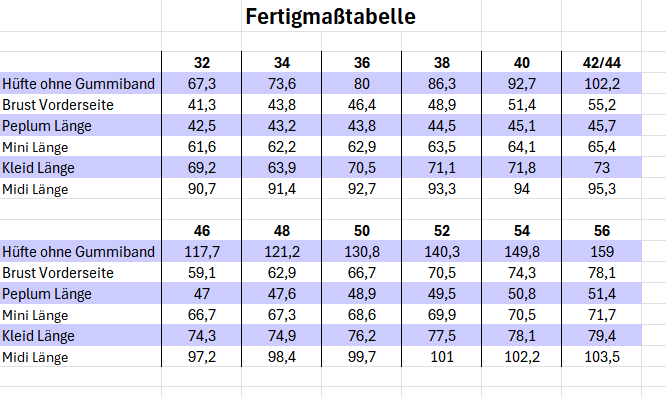This screenshot has width=666, height=397.
Task: Click the size 32 column header
Action: tap(202, 62)
